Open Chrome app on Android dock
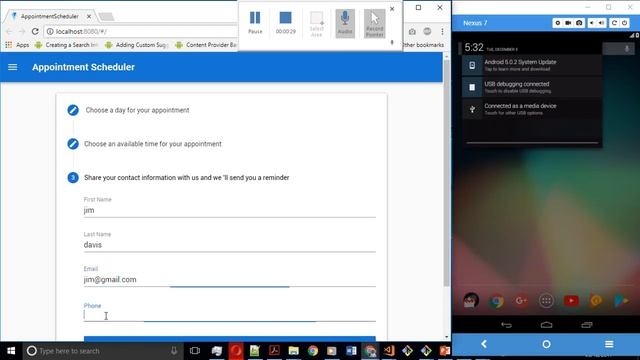The width and height of the screenshot is (640, 360). click(496, 301)
